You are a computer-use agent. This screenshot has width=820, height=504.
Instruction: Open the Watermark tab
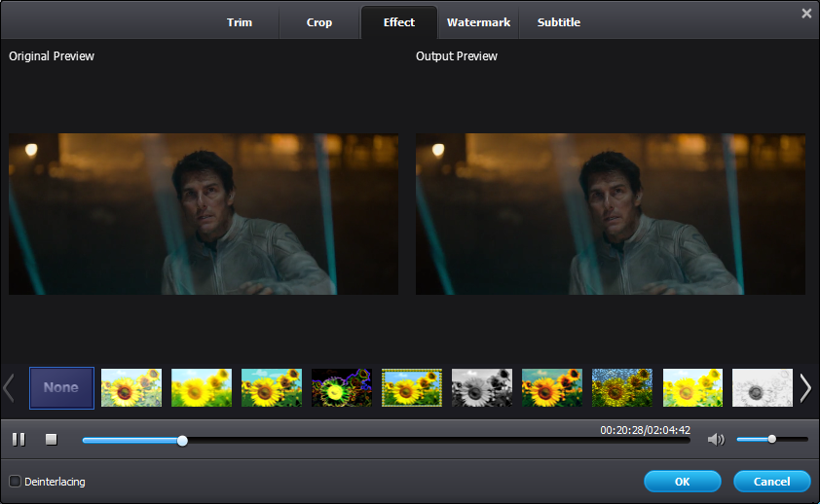click(478, 22)
